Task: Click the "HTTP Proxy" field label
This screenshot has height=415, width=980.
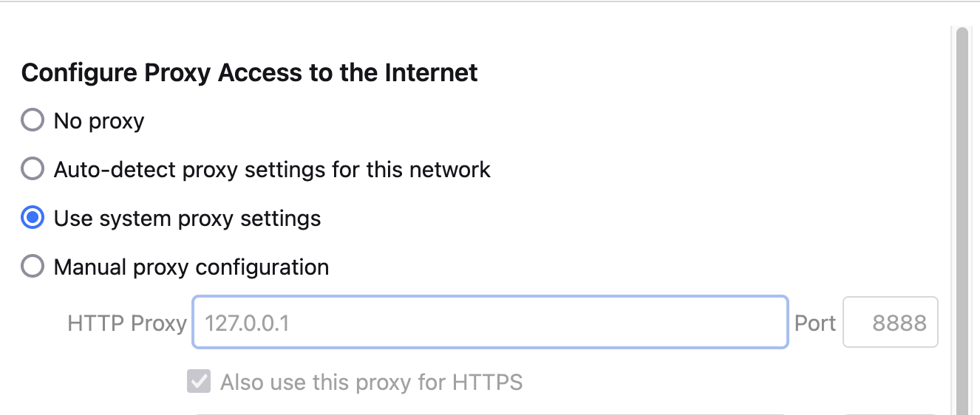Action: (x=126, y=323)
